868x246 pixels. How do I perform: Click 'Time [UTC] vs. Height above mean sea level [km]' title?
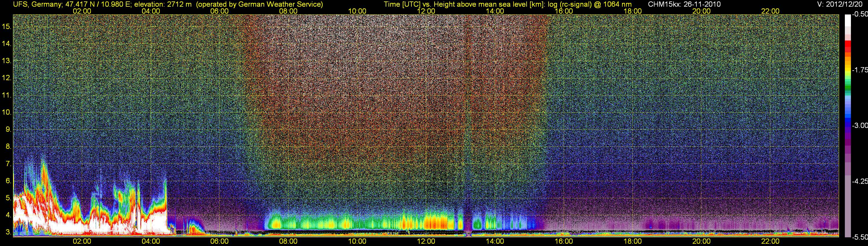464,4
